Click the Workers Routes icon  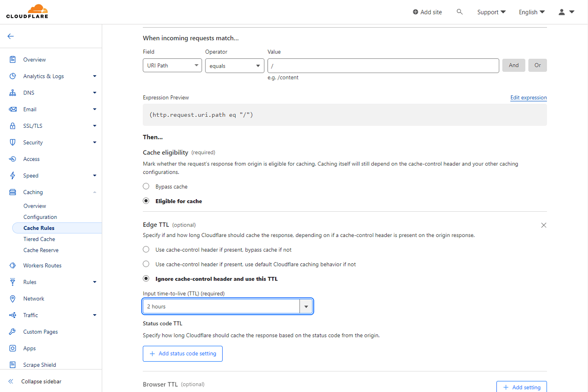[12, 265]
